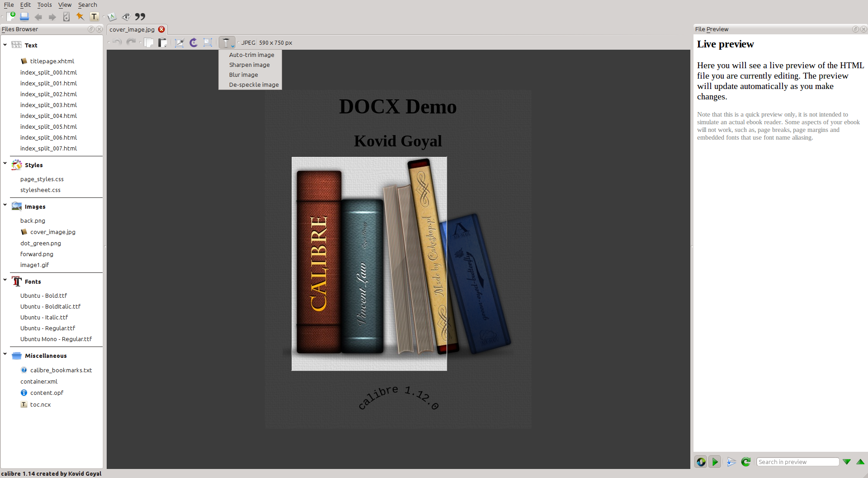Click the new file icon in toolbar
868x478 pixels.
tap(11, 17)
